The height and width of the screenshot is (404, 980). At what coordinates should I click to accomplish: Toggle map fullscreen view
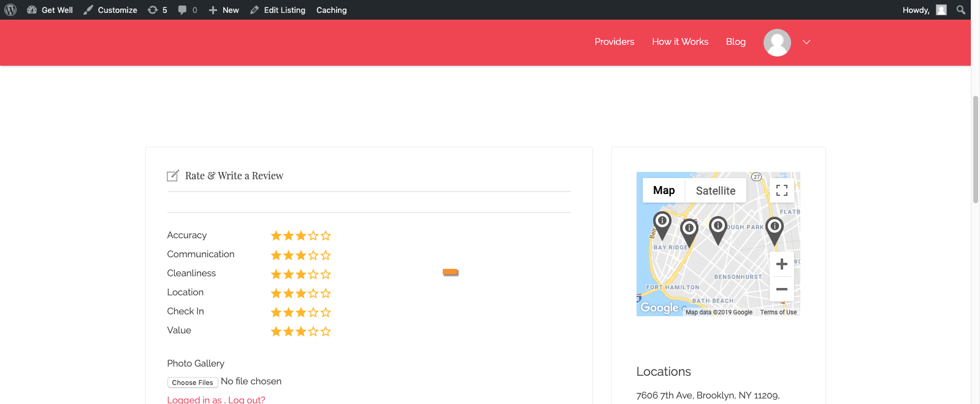[782, 190]
